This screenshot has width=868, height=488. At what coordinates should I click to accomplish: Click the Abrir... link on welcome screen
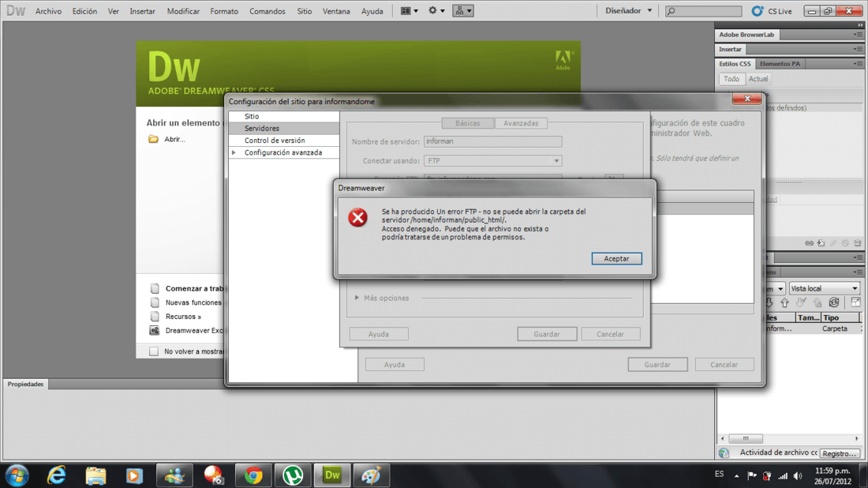point(175,139)
